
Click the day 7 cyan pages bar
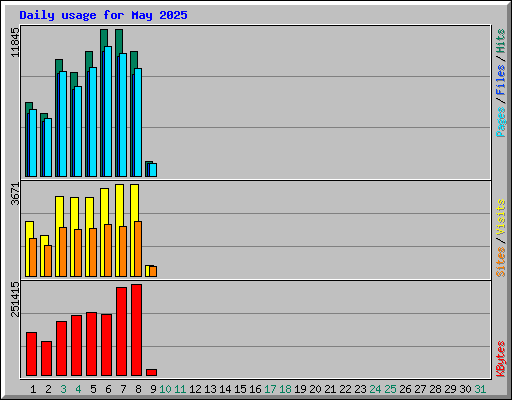click(x=123, y=115)
